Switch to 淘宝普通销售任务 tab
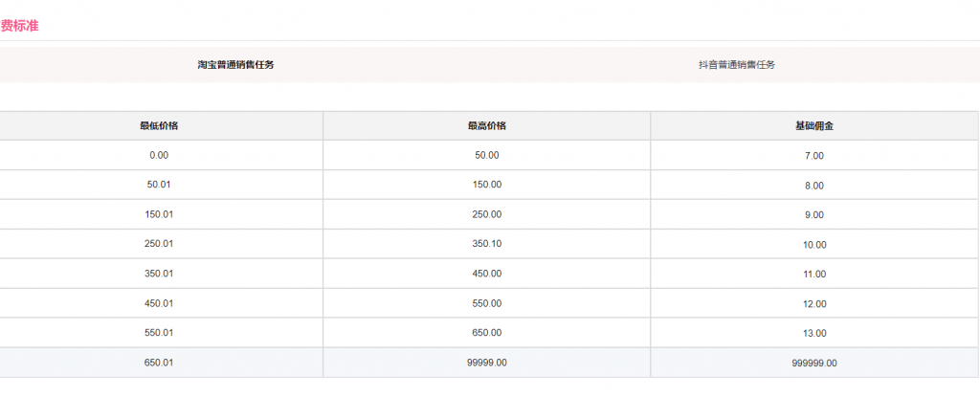Viewport: 980px width, 397px height. point(235,65)
